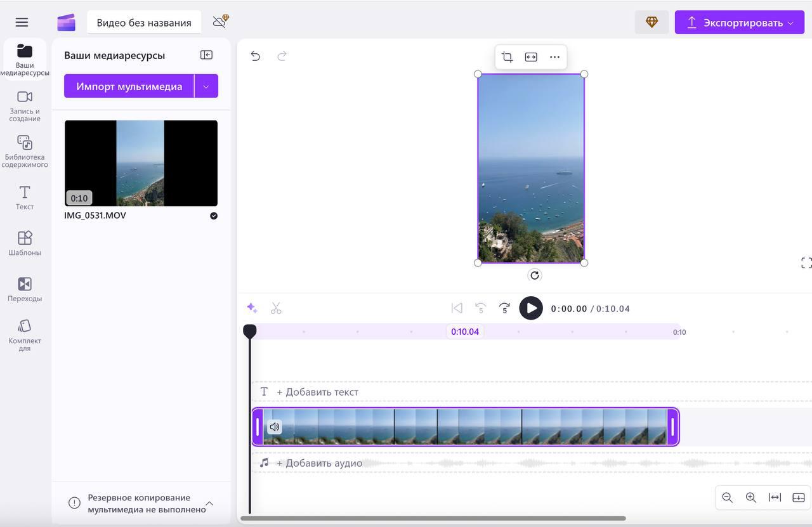
Task: Zoom out the timeline with magnifier minus
Action: (x=728, y=498)
